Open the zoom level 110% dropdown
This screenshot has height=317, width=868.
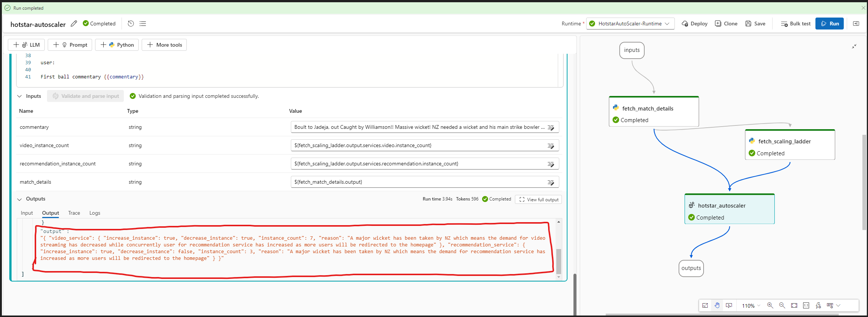pos(751,305)
